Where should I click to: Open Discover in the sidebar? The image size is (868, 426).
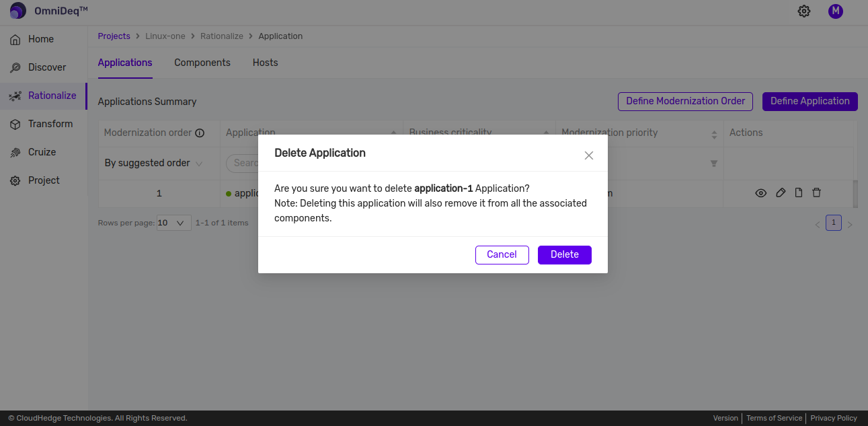44,67
